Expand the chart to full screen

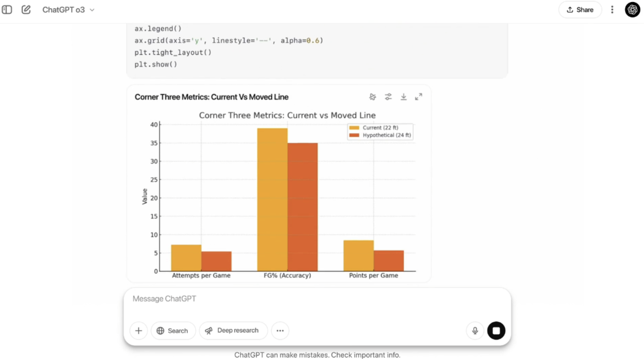tap(419, 97)
